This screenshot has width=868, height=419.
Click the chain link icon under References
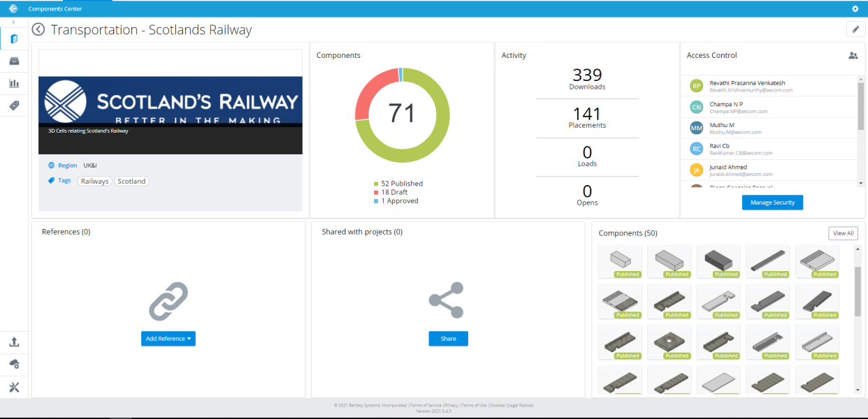[168, 301]
